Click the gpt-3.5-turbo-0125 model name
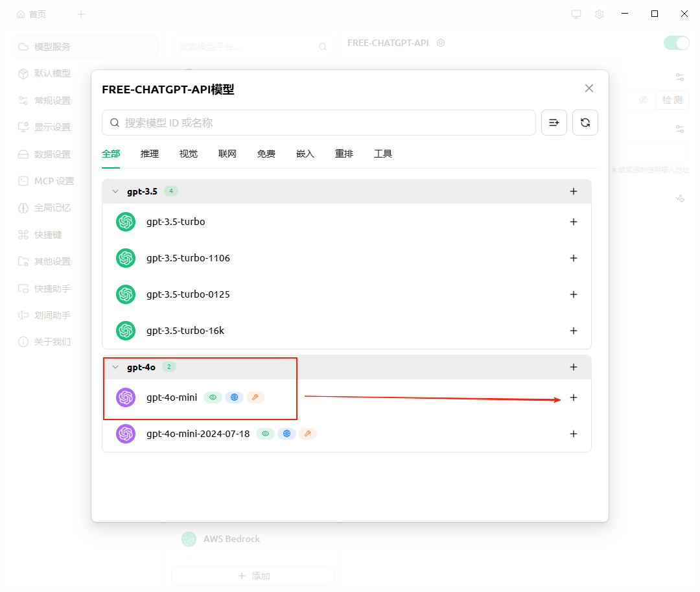The image size is (700, 592). tap(188, 294)
